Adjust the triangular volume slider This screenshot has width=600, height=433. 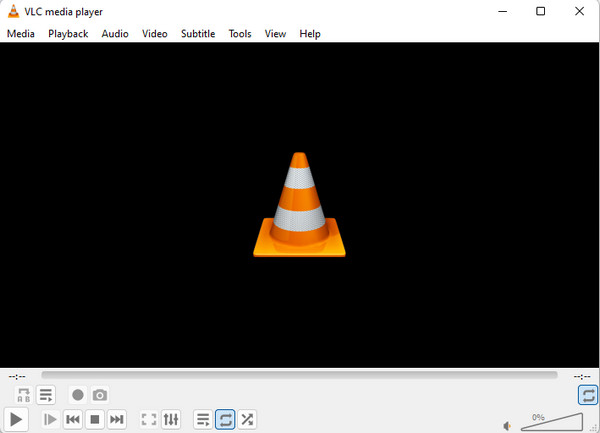(552, 422)
